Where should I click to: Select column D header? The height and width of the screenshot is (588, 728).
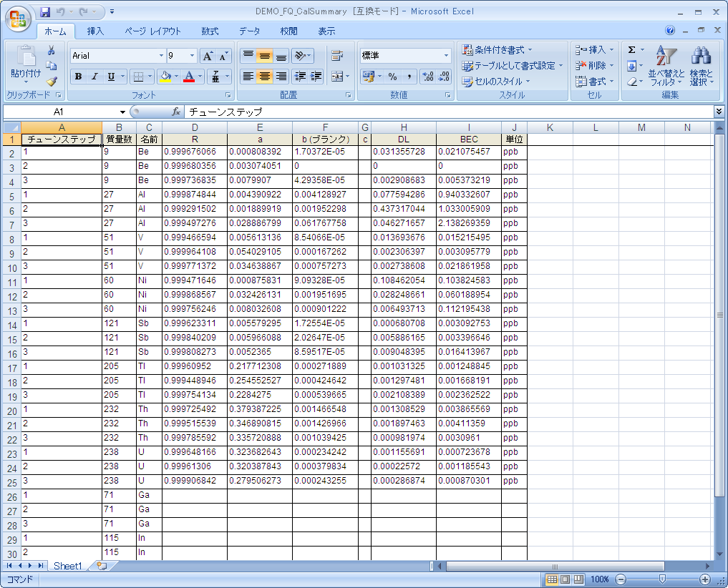tap(195, 127)
